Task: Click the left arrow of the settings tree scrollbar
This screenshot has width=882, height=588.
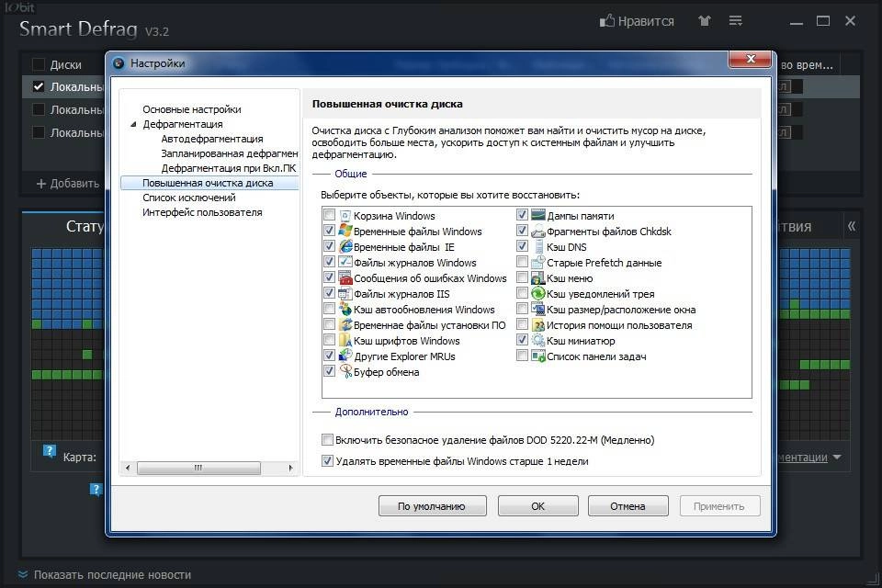Action: pos(128,468)
